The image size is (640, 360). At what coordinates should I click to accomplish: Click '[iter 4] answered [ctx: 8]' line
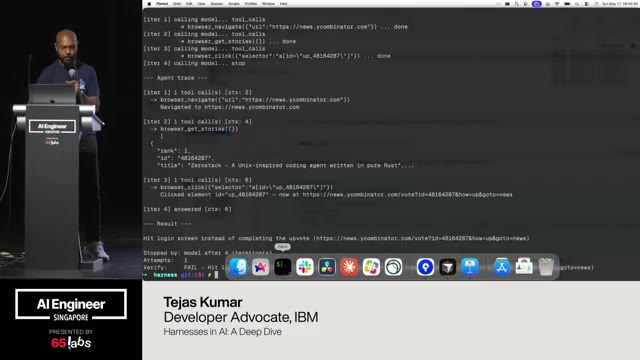[x=187, y=209]
